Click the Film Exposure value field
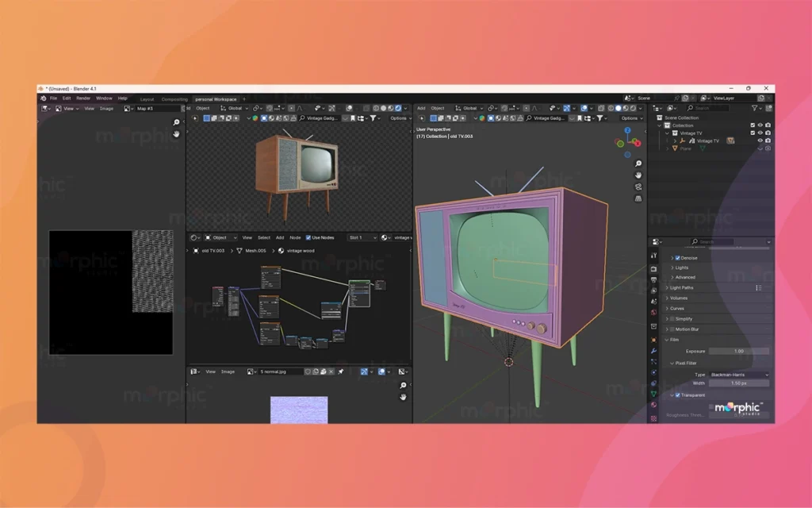The image size is (812, 508). (738, 351)
